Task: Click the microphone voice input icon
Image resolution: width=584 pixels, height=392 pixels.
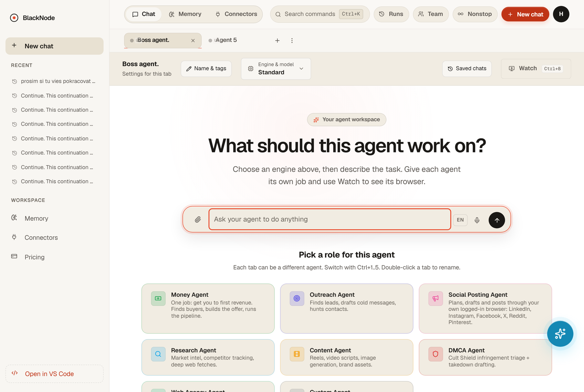Action: click(x=477, y=220)
